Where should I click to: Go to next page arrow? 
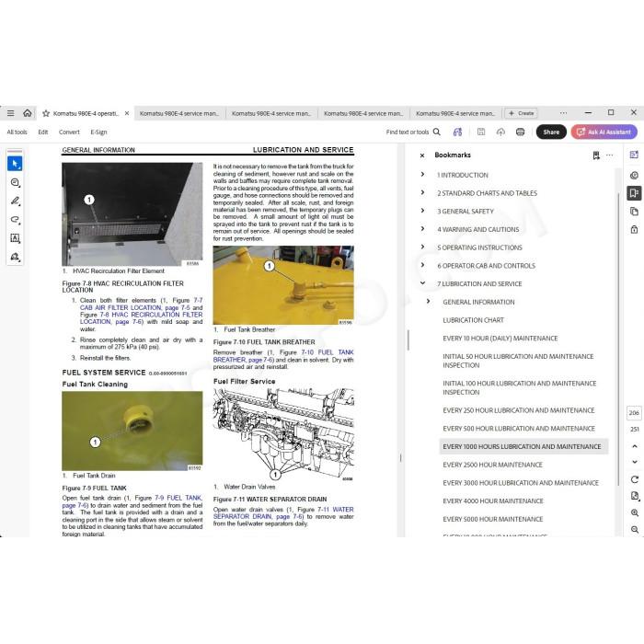(634, 462)
